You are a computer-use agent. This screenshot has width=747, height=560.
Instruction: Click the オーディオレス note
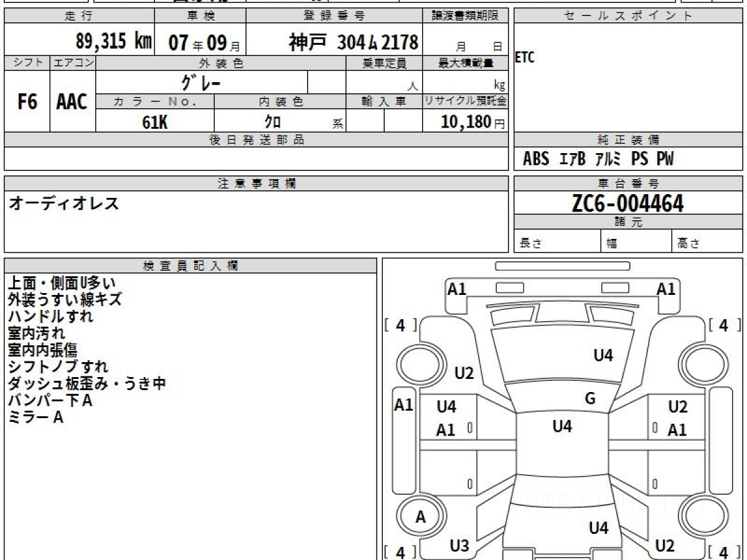coord(63,203)
